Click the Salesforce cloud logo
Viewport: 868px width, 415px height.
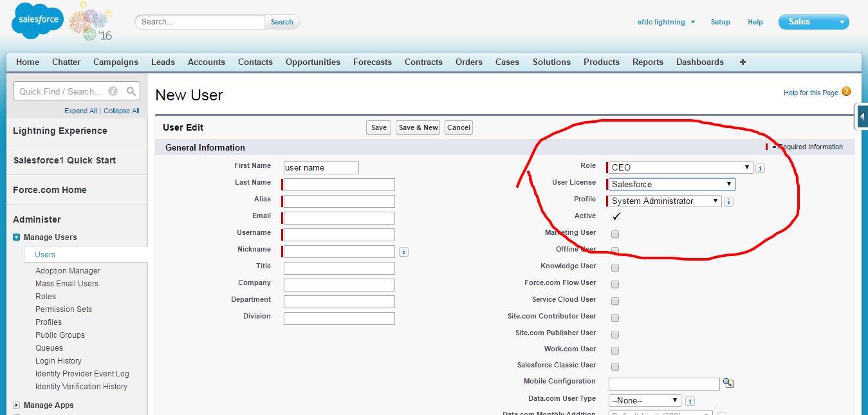click(37, 21)
